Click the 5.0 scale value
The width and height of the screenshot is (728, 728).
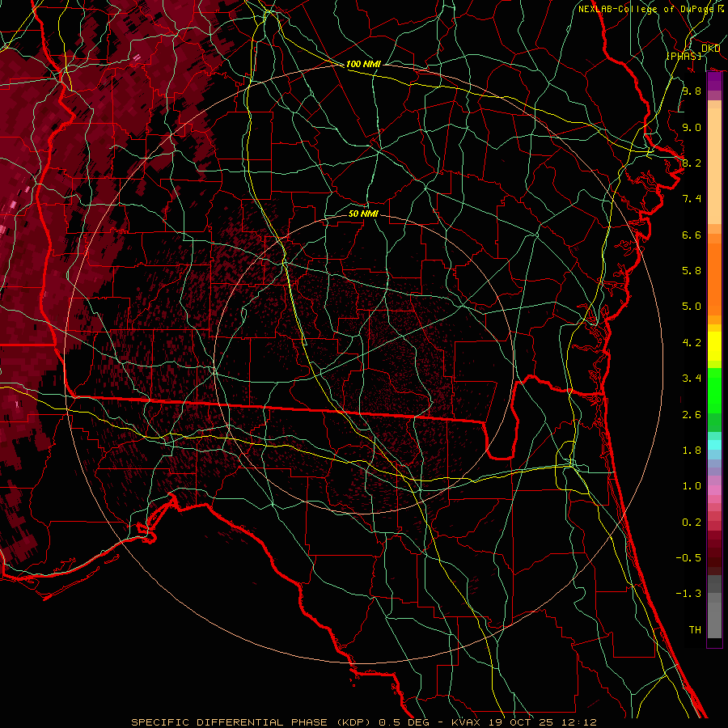pyautogui.click(x=692, y=307)
